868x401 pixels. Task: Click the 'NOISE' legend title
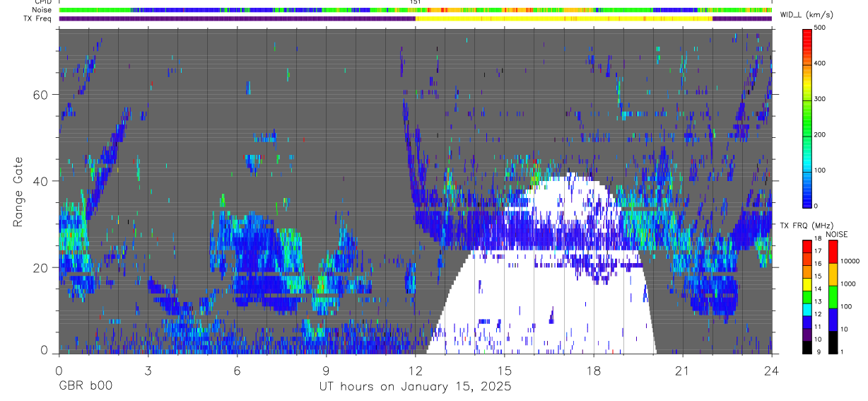tap(836, 234)
